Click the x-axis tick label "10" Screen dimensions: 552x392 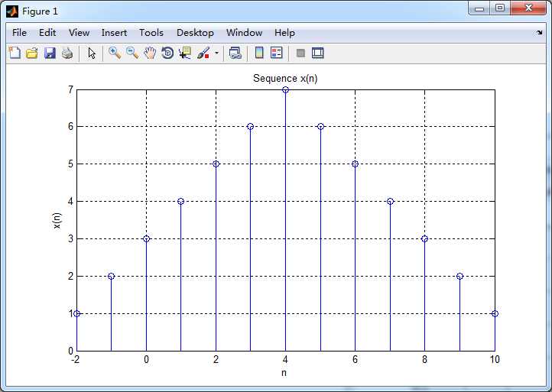click(495, 359)
